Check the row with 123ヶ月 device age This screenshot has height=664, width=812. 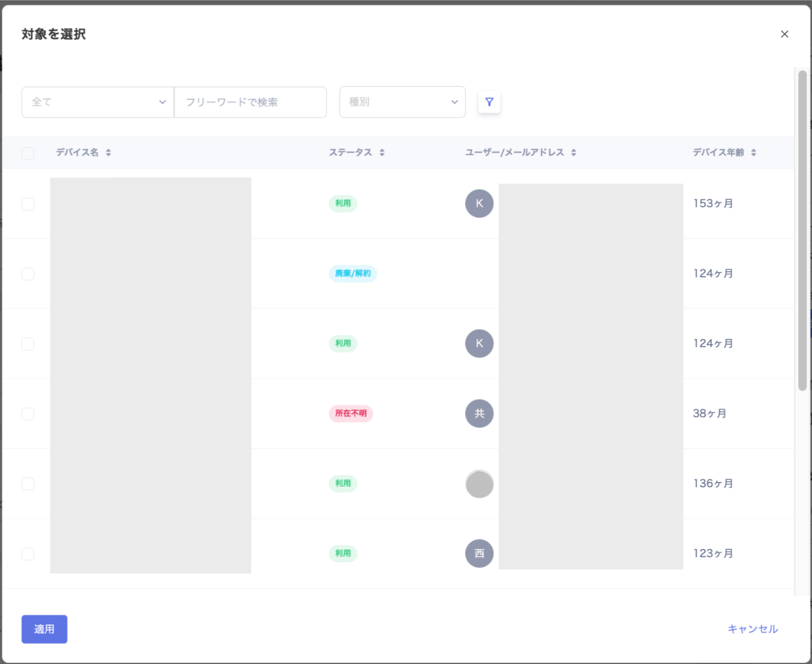28,554
